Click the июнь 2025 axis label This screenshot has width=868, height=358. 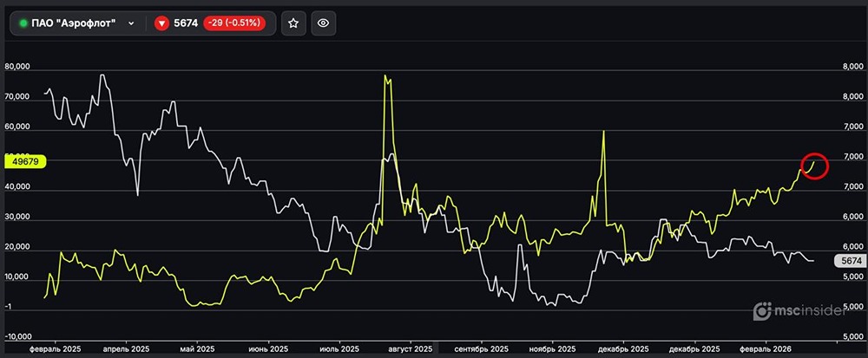[x=268, y=349]
